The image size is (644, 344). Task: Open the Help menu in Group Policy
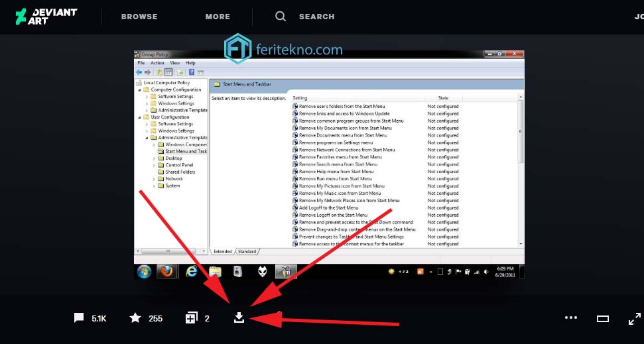pos(190,63)
